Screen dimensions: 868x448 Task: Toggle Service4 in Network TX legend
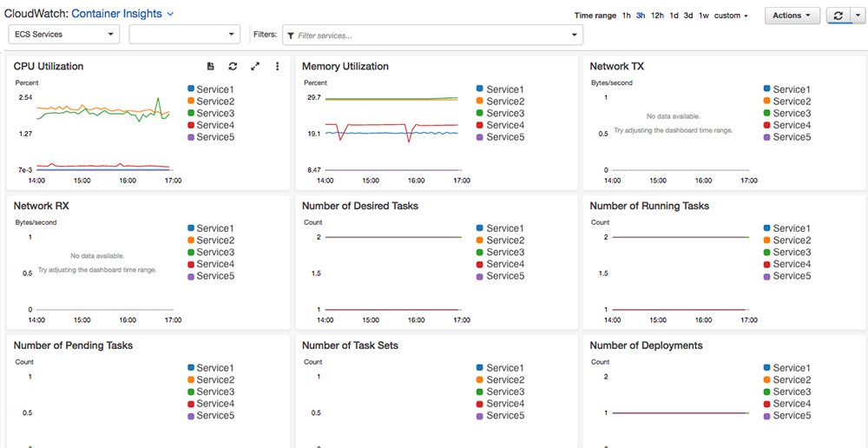coord(791,125)
